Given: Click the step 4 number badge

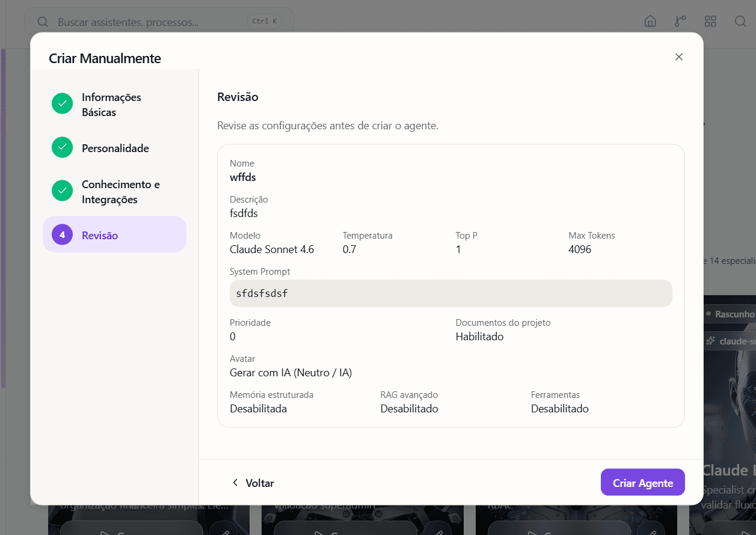Looking at the screenshot, I should pyautogui.click(x=62, y=235).
